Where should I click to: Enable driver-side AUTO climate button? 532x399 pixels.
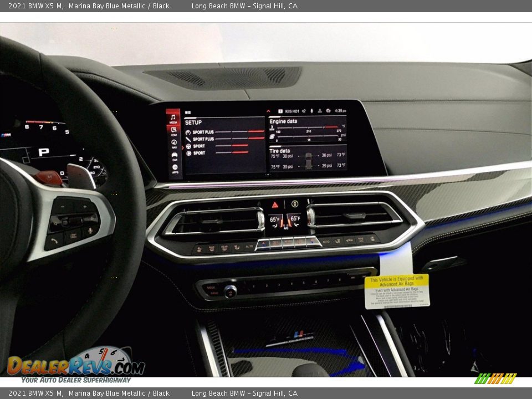coord(249,246)
